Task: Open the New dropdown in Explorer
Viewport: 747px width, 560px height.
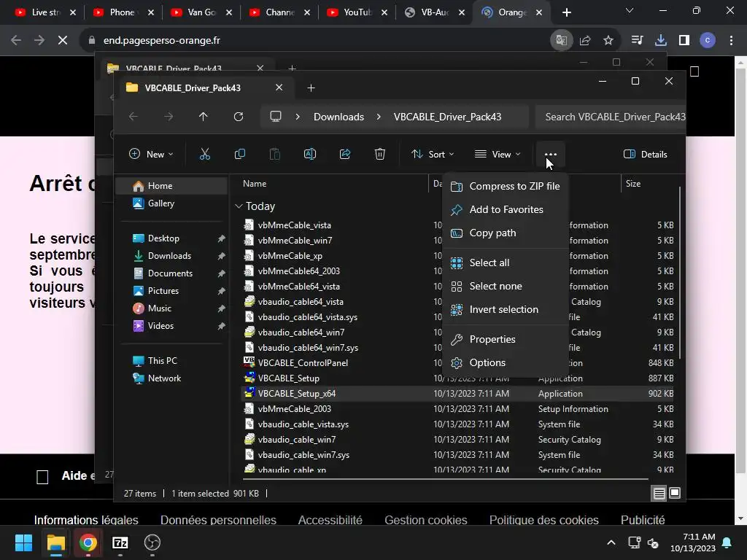Action: 151,154
